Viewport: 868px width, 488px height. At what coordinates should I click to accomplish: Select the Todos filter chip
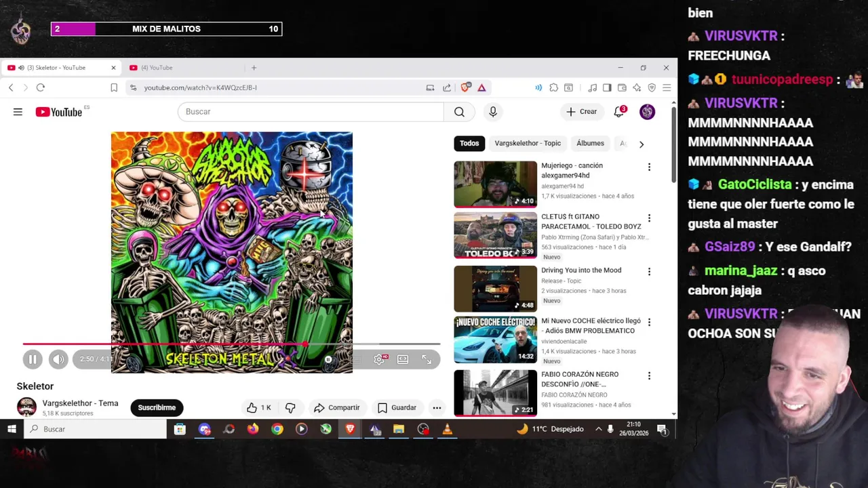tap(469, 143)
